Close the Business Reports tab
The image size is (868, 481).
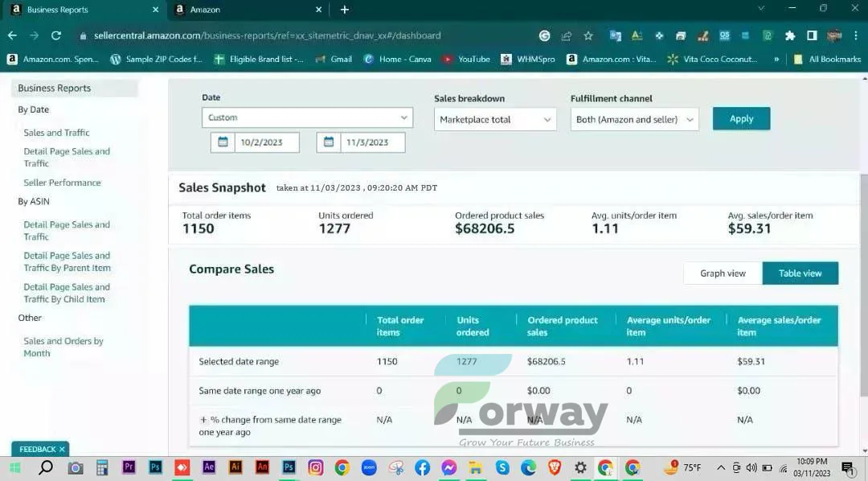(156, 10)
